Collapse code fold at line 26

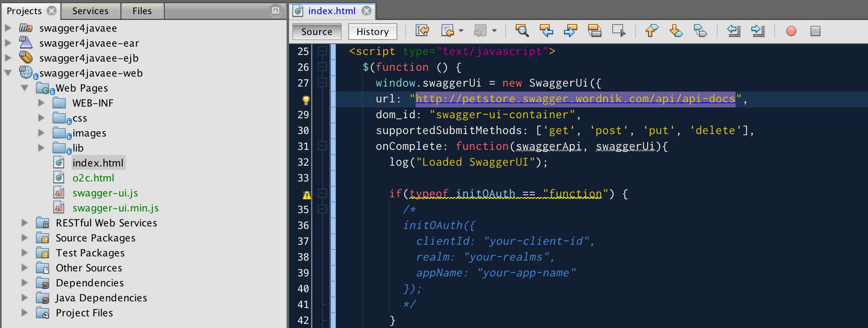click(x=322, y=67)
